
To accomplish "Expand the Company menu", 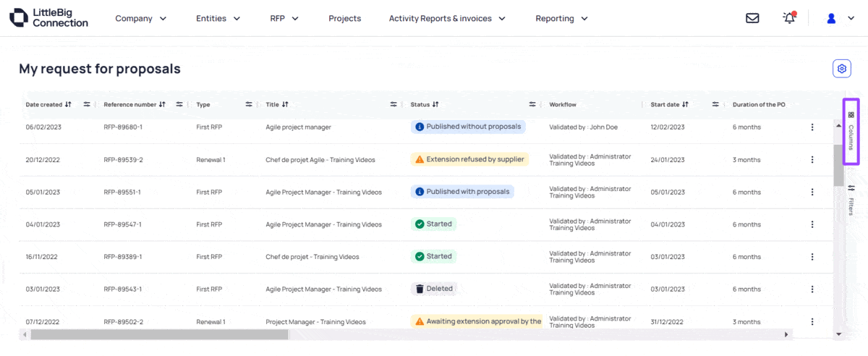I will 141,19.
